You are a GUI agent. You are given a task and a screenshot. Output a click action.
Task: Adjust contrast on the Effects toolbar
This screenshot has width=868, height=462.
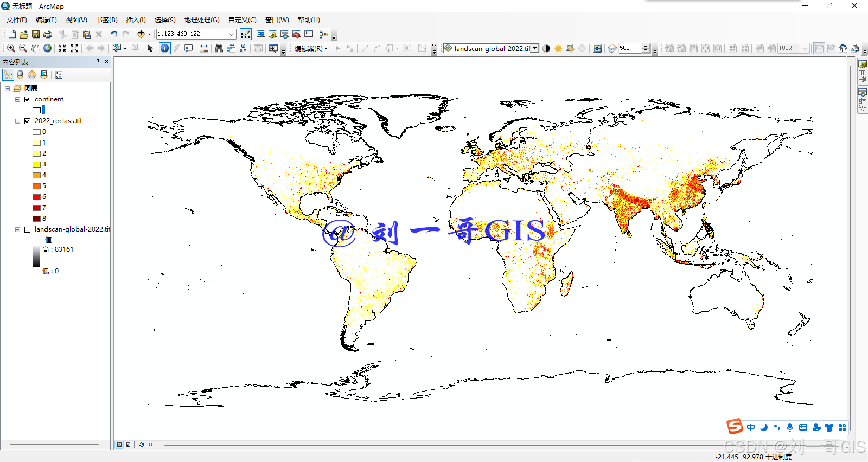546,48
